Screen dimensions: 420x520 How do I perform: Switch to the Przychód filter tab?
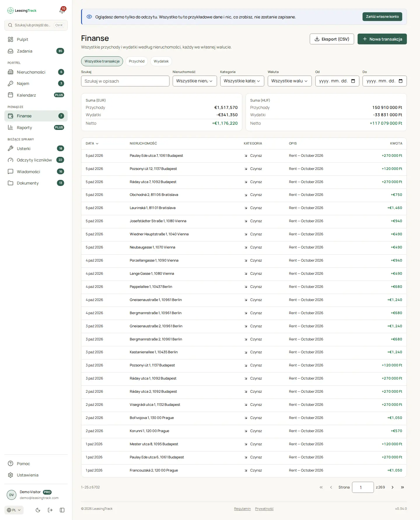(x=136, y=61)
